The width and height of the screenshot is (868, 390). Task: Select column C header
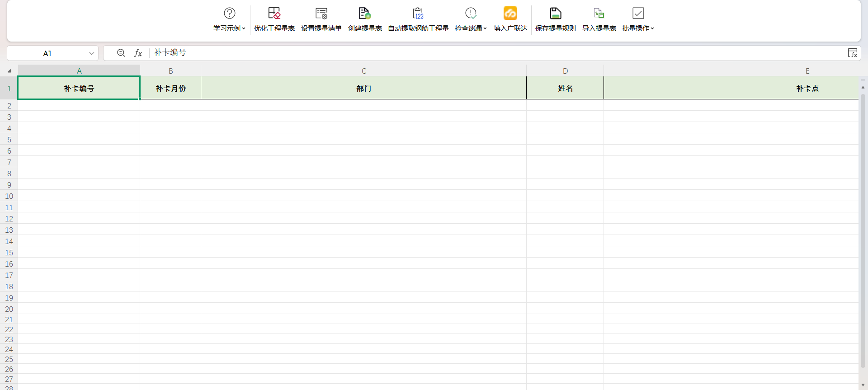click(x=364, y=71)
